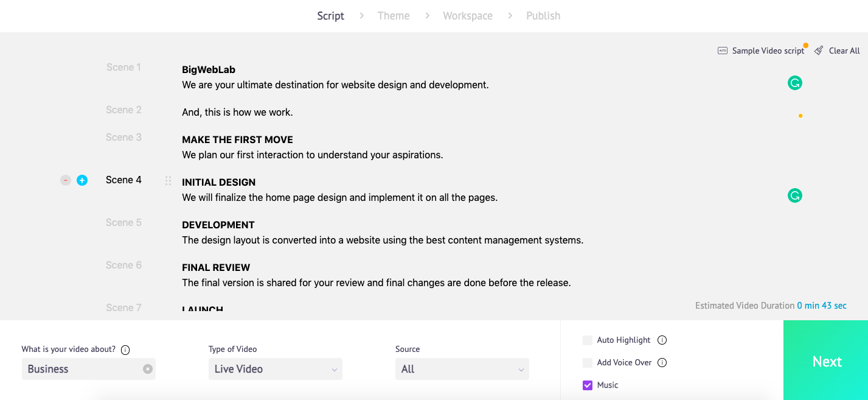This screenshot has width=868, height=400.
Task: Click the Auto icon beside Sample Video script
Action: (x=723, y=51)
